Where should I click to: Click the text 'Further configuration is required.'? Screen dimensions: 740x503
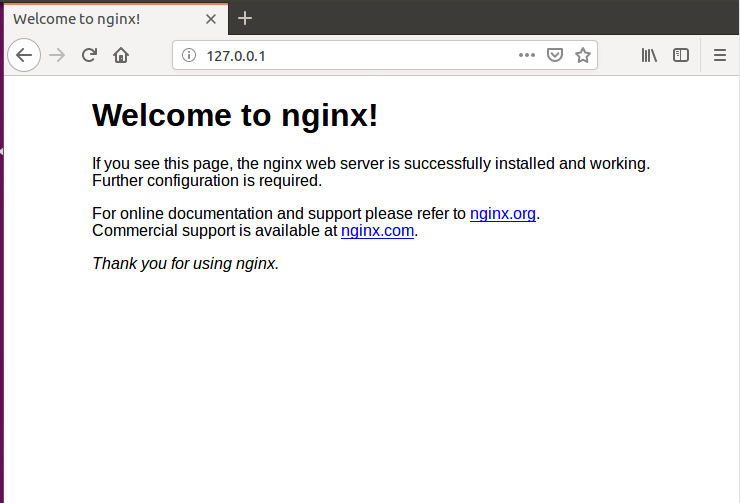coord(207,181)
